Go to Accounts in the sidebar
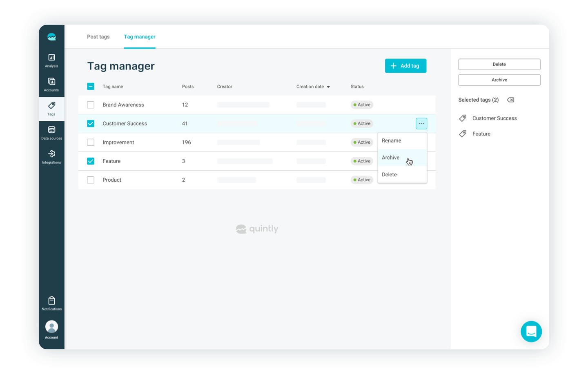 [51, 85]
